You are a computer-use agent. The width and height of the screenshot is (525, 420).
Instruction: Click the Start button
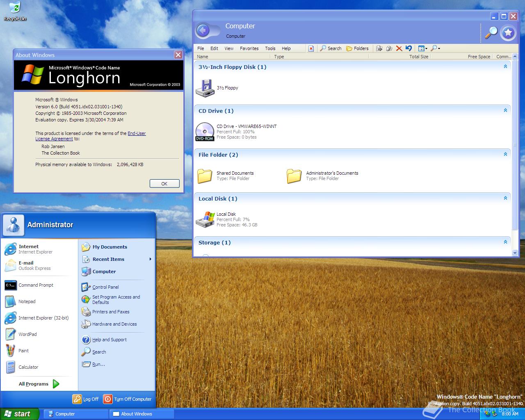point(19,414)
